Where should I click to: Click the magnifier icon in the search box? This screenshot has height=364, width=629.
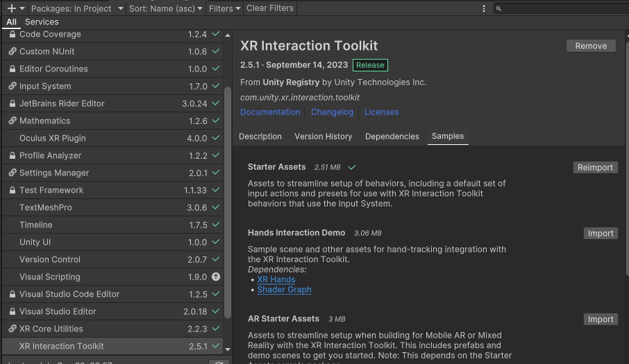498,8
